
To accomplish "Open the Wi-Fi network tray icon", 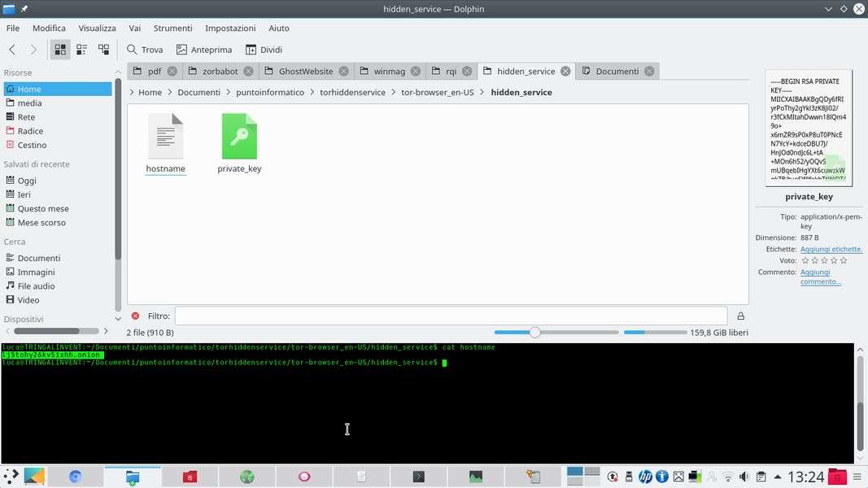I will [728, 477].
